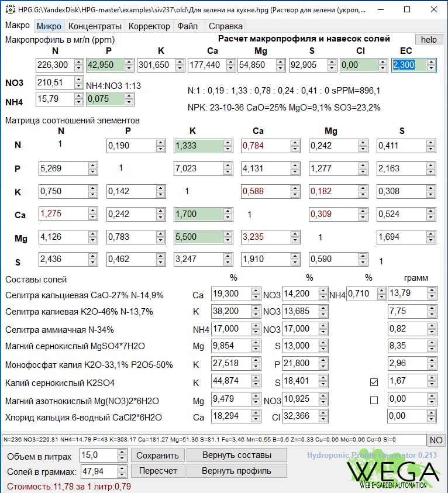The height and width of the screenshot is (493, 448).
Task: Open the Справка tab
Action: (x=226, y=26)
